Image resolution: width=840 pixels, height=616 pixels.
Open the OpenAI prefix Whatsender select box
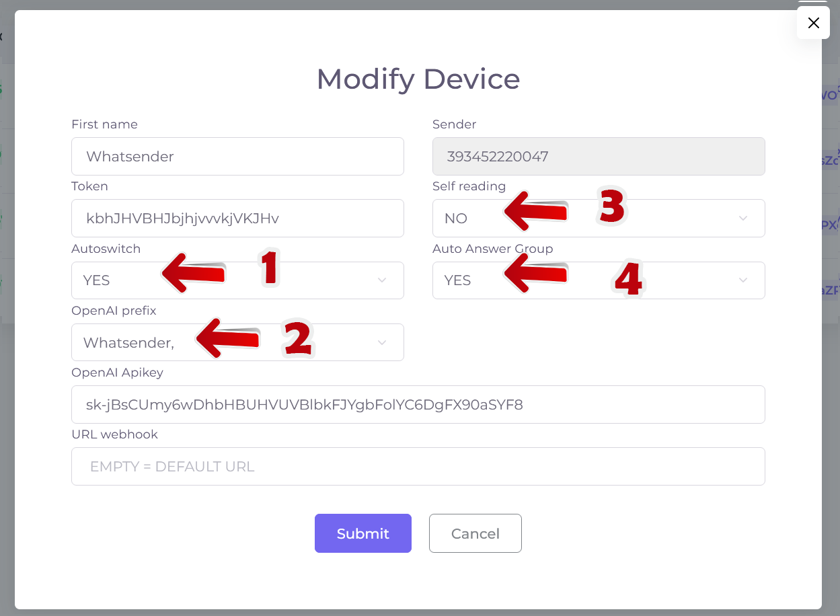[237, 342]
